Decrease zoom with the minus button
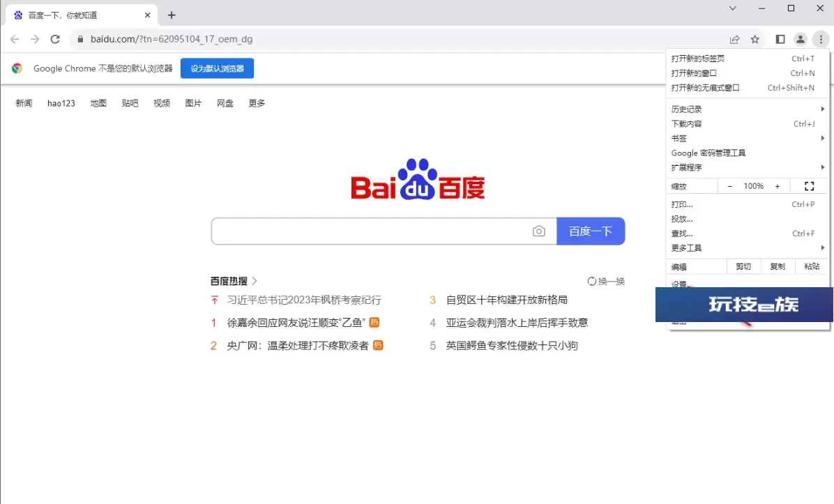 pos(729,186)
